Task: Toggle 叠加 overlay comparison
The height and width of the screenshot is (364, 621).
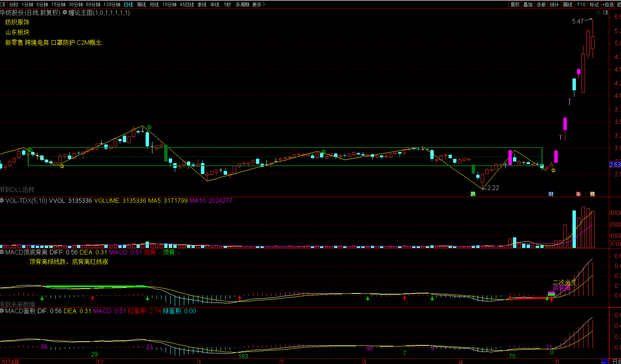Action: tap(528, 5)
